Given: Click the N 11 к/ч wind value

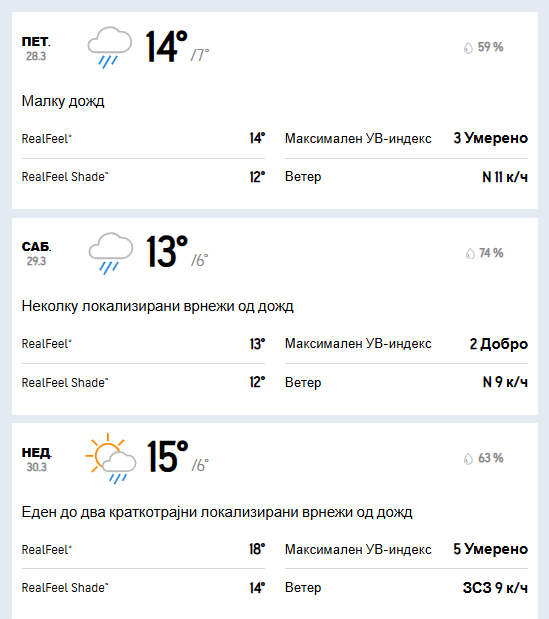Looking at the screenshot, I should click(505, 177).
